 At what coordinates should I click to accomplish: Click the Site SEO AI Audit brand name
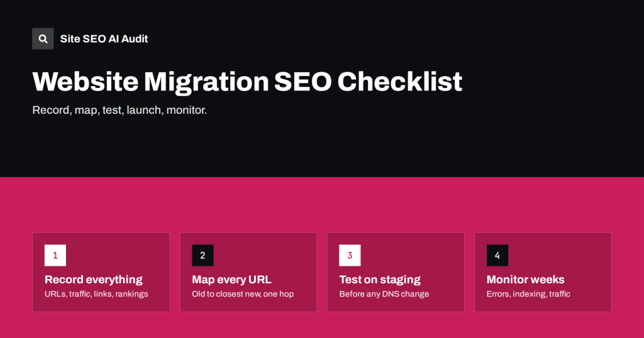coord(104,39)
